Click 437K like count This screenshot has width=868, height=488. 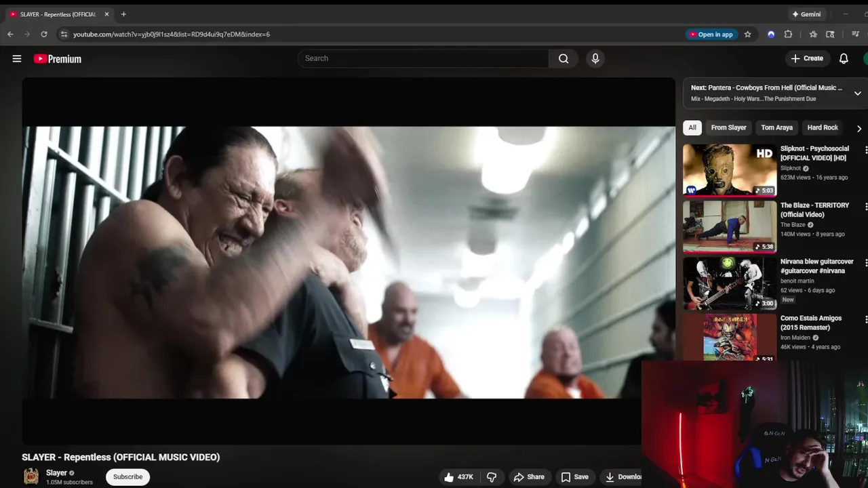(465, 477)
